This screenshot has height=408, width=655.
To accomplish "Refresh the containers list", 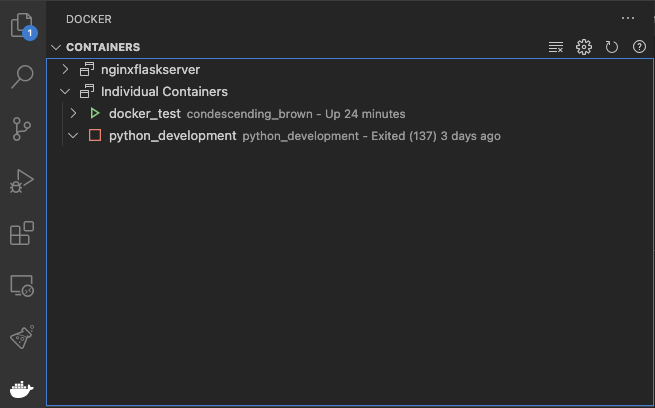I will pyautogui.click(x=612, y=47).
